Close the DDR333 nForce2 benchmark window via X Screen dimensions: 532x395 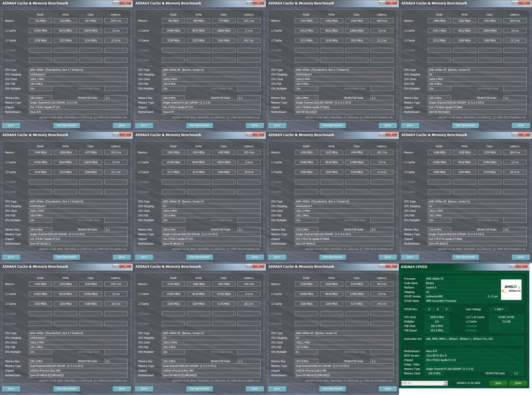(391, 266)
